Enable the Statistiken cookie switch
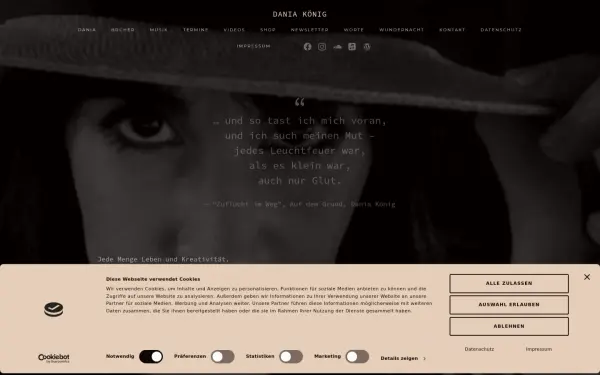The image size is (600, 375). pos(291,357)
